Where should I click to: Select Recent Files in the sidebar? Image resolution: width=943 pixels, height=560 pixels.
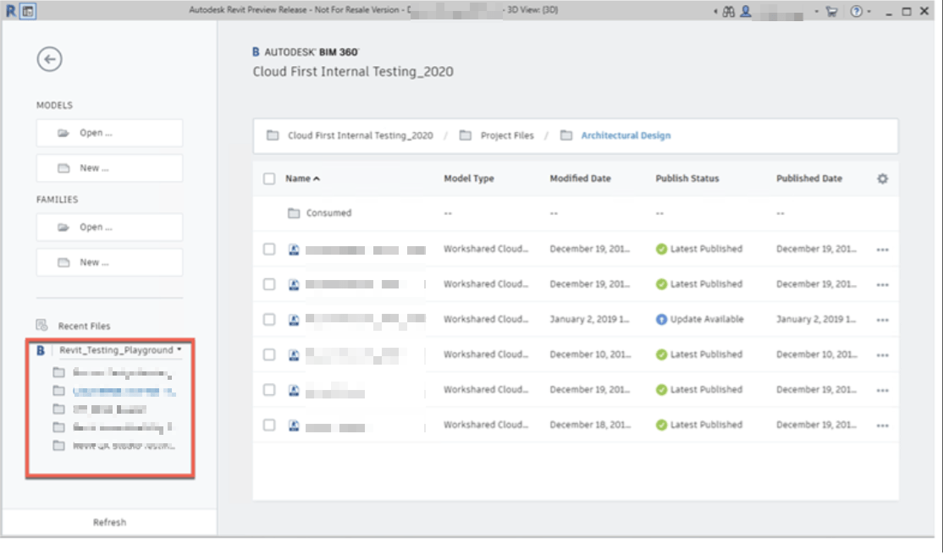[x=84, y=326]
